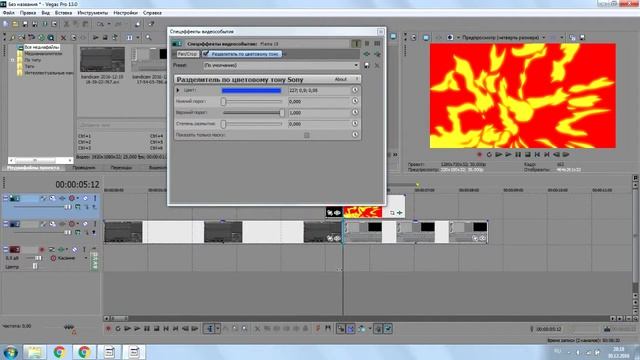
Task: Play from start in timeline transport
Action: [127, 329]
